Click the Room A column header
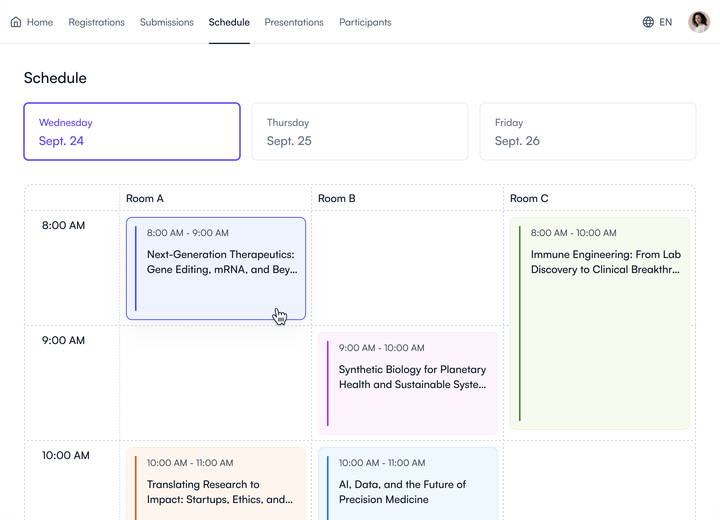This screenshot has height=520, width=720. tap(140, 198)
